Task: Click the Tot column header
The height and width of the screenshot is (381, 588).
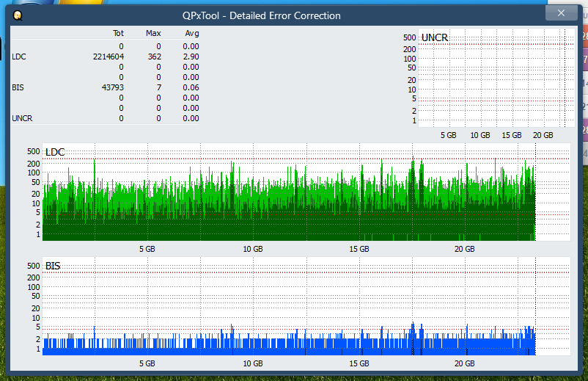Action: pyautogui.click(x=118, y=33)
